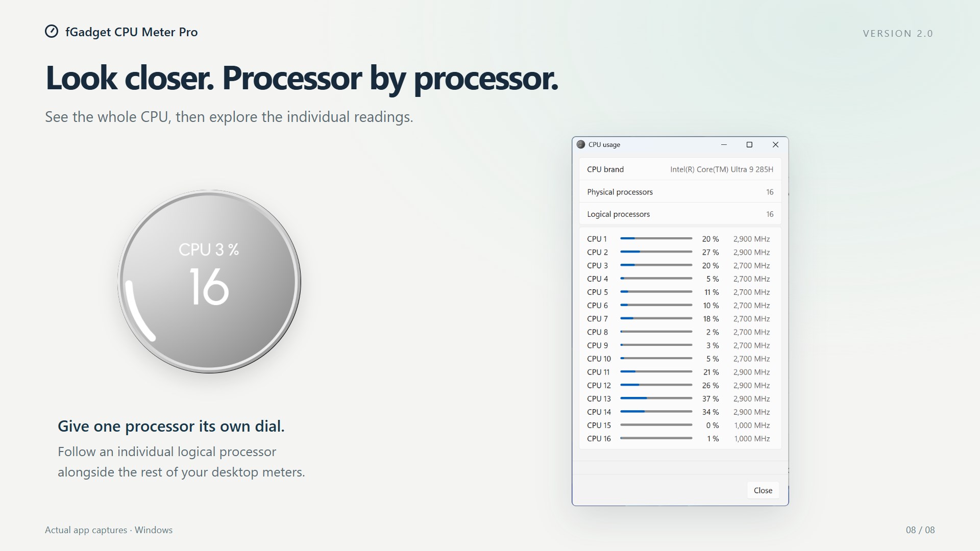Click the round CPU 3 dial gadget

click(x=209, y=282)
